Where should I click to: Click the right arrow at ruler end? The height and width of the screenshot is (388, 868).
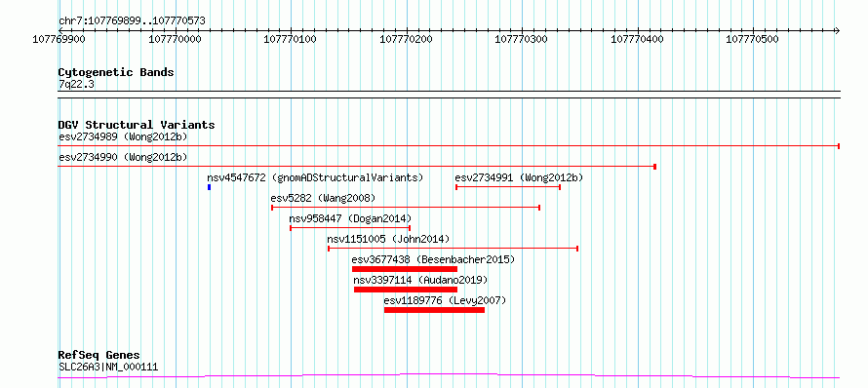click(x=837, y=30)
